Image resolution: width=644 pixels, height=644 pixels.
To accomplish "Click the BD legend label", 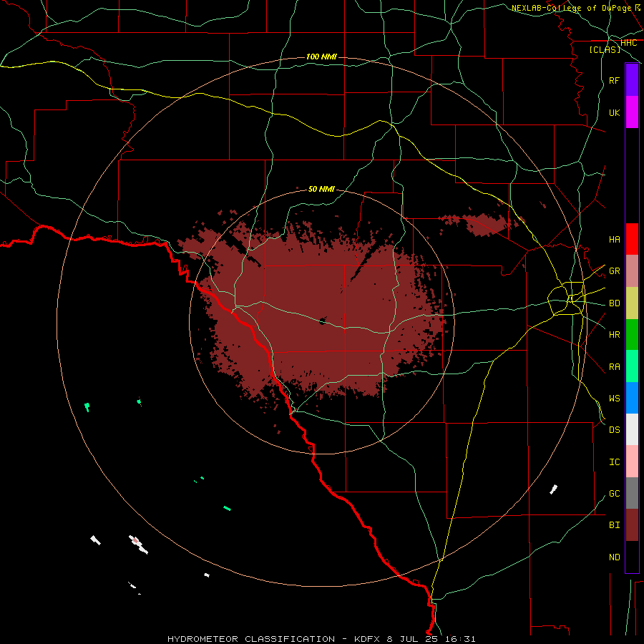I will pyautogui.click(x=614, y=303).
